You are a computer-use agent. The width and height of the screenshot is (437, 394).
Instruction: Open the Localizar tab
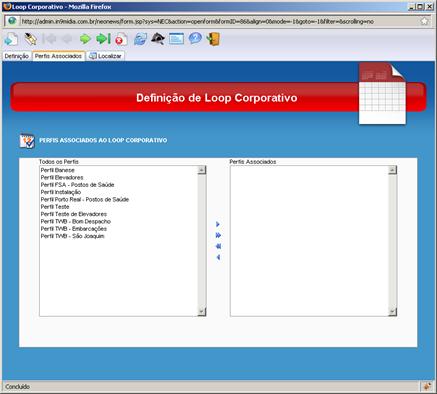click(106, 56)
